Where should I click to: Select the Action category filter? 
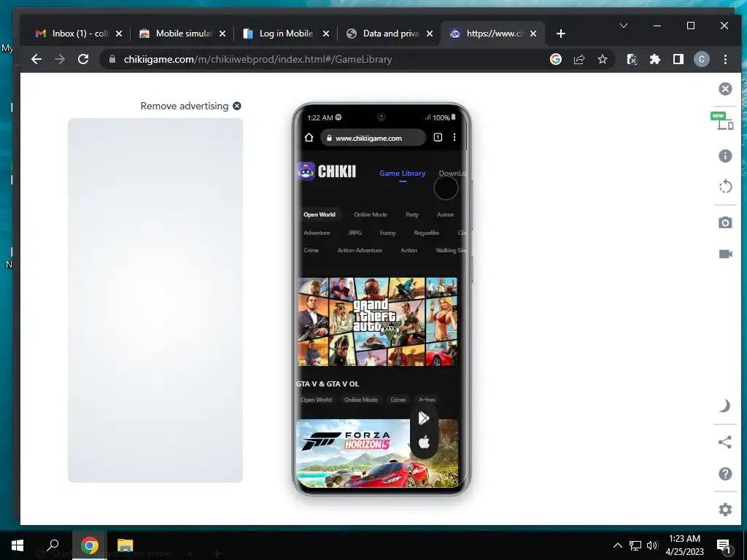pos(409,251)
